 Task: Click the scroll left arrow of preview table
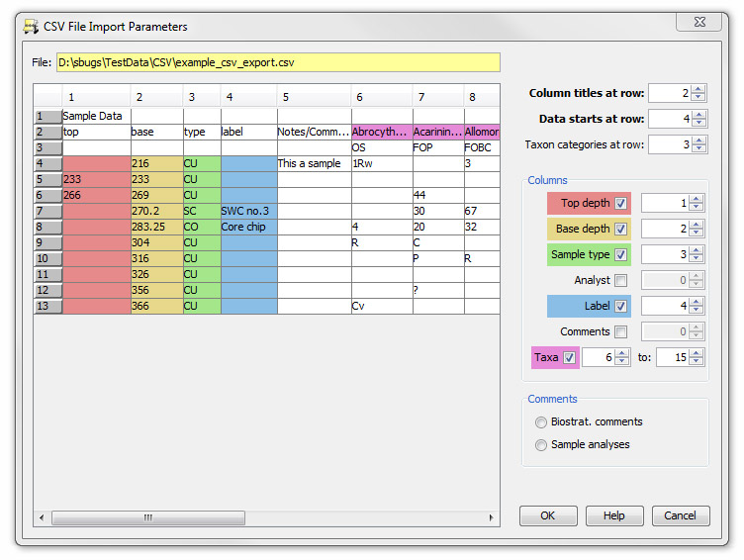[42, 517]
